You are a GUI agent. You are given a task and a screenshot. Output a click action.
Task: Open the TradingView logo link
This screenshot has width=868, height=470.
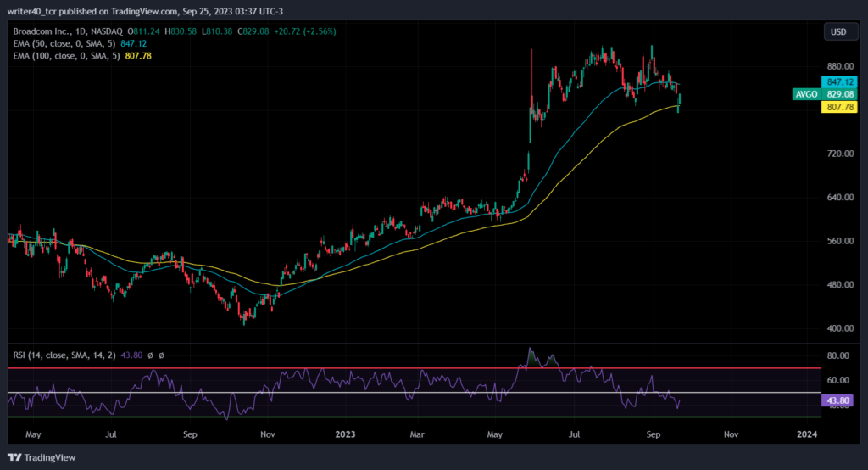(x=42, y=457)
